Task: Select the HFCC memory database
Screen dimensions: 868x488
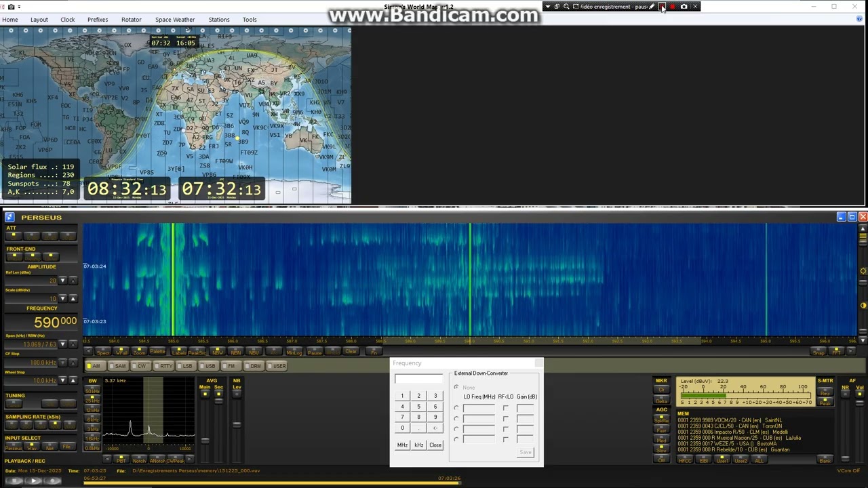Action: [685, 459]
